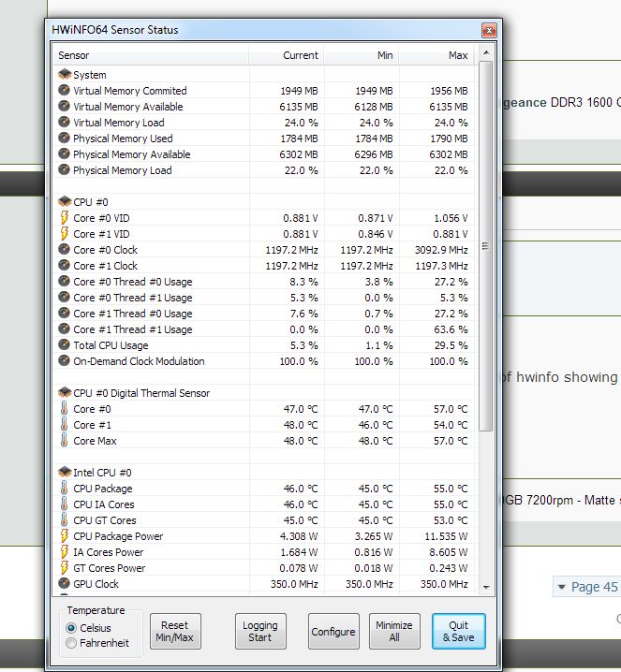The image size is (621, 672).
Task: Click the CPU GT Cores thermometer icon
Action: tap(64, 519)
